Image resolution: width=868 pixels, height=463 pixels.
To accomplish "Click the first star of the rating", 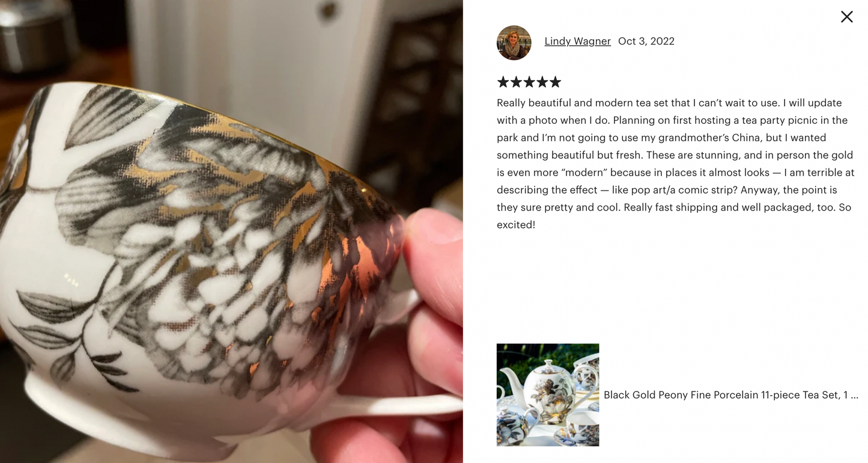I will [x=503, y=82].
